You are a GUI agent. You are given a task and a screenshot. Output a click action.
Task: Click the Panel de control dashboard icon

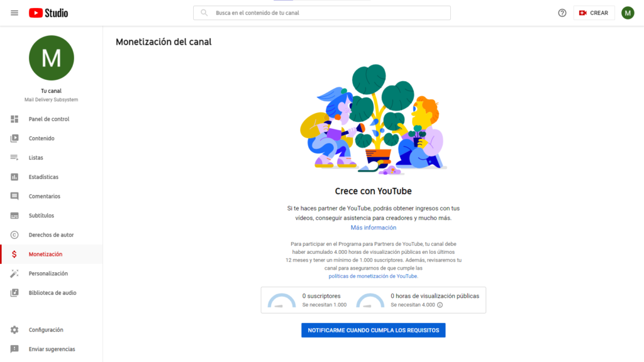click(x=14, y=119)
